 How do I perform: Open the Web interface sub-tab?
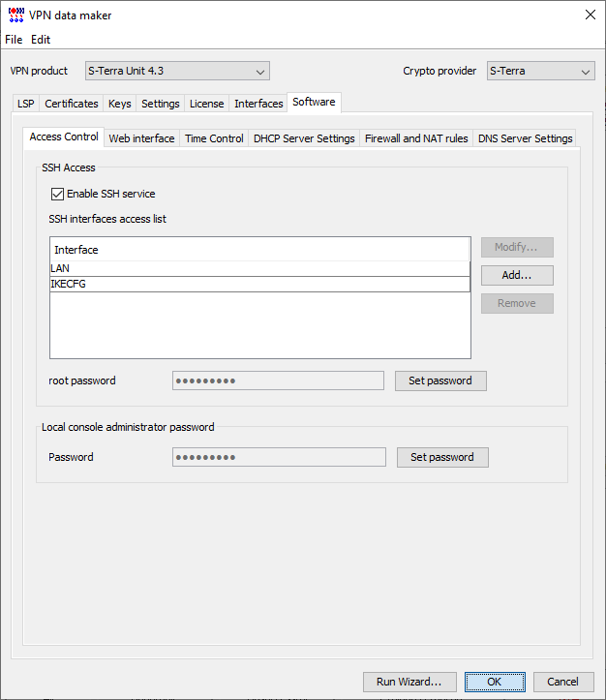141,138
